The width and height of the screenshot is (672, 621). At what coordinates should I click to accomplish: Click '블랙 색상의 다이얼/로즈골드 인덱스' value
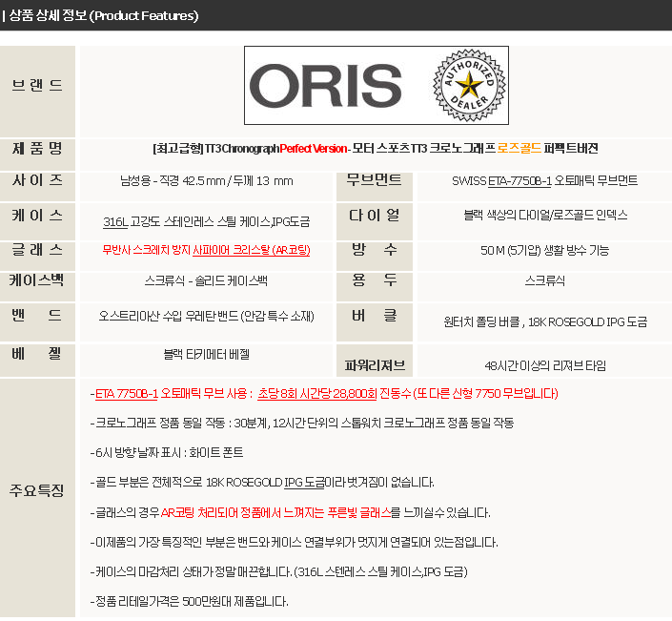[545, 215]
